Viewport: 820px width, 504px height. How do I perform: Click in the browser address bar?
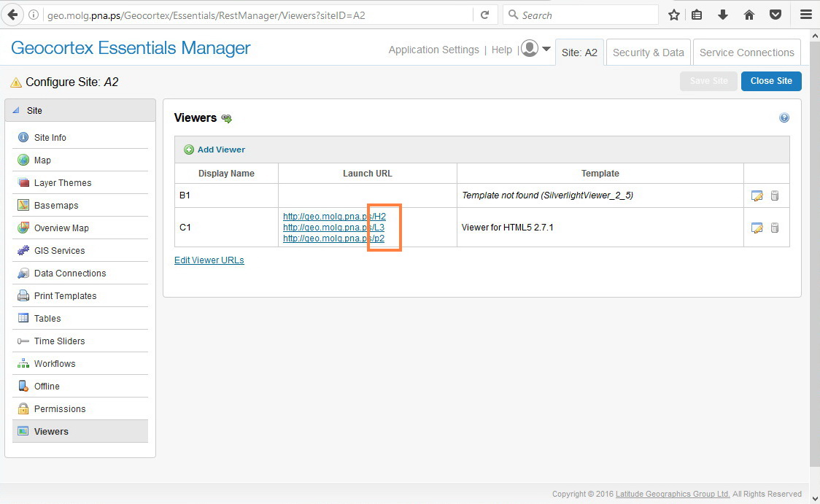point(256,15)
